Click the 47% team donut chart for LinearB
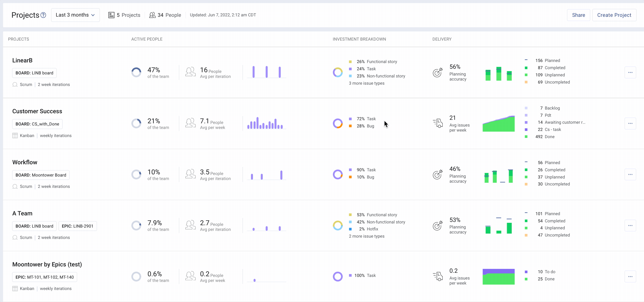This screenshot has height=302, width=644. (136, 72)
